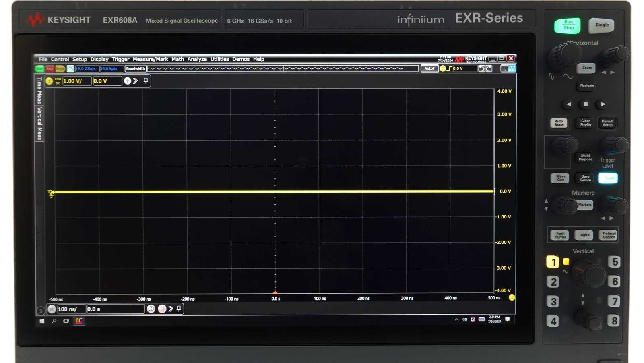Click the orange trigger time marker
Screen dimensions: 644x363
(x=275, y=292)
